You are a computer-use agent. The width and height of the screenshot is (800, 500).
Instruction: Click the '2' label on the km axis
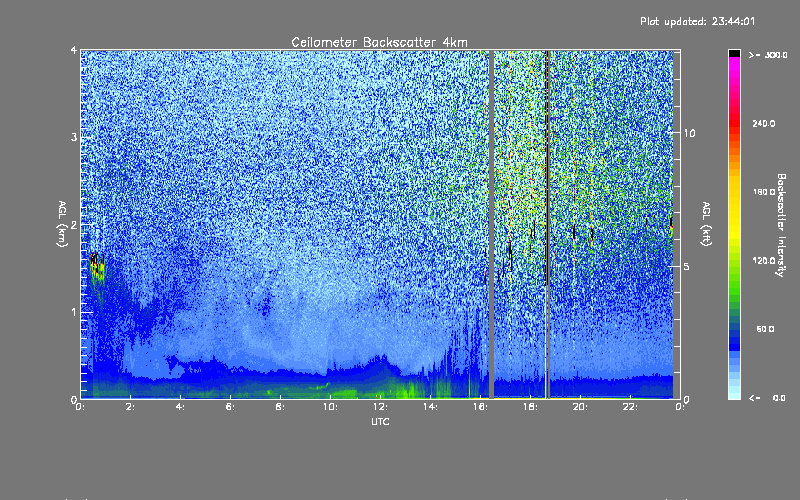(74, 224)
